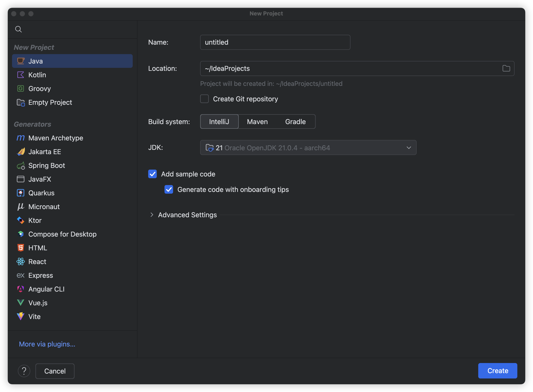Viewport: 533px width, 392px height.
Task: Select the Groovy icon in sidebar
Action: [21, 88]
